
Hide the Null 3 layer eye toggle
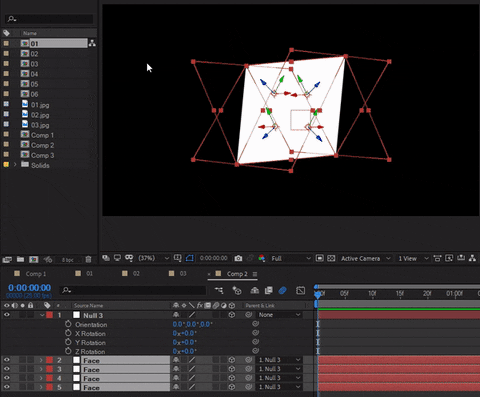click(x=6, y=315)
